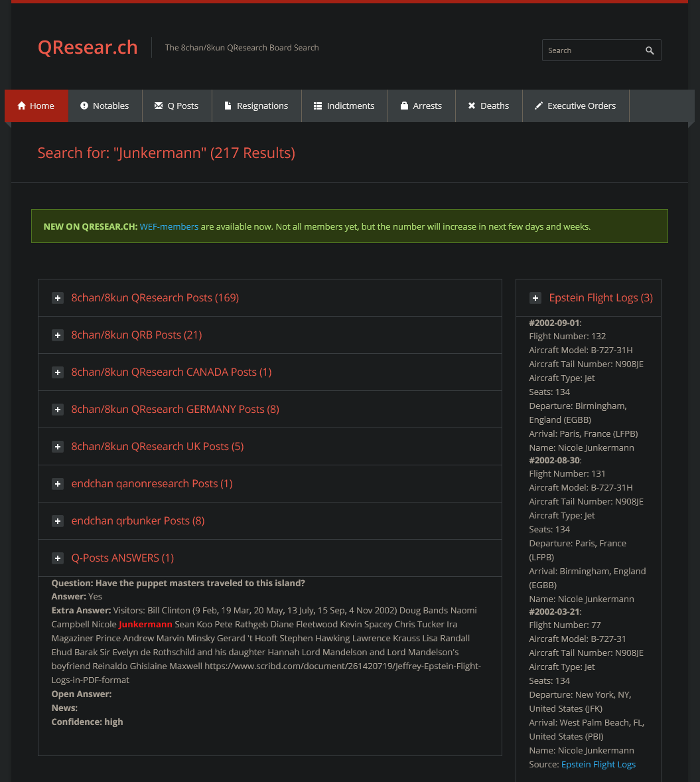This screenshot has height=782, width=700.
Task: Click the Notables exclamation icon
Action: [84, 106]
